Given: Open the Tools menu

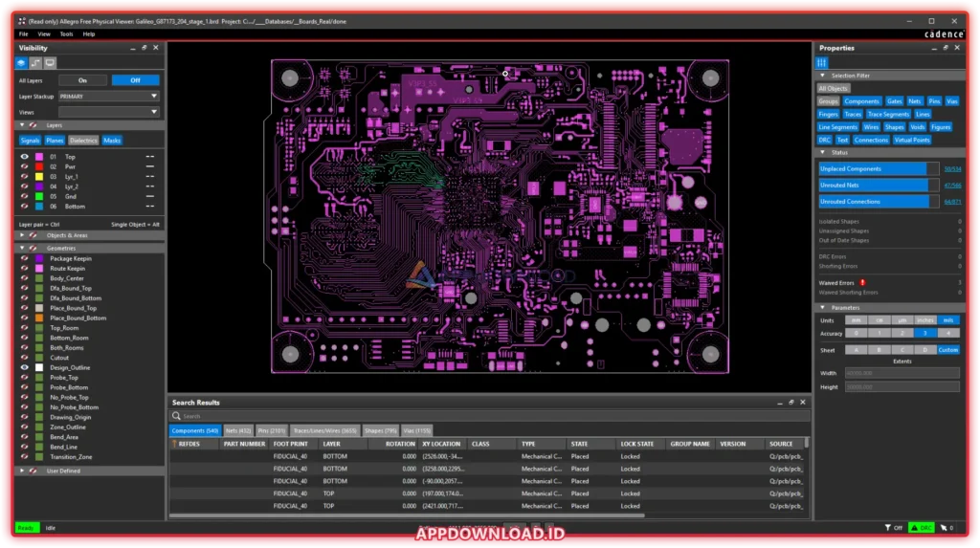Looking at the screenshot, I should pos(66,33).
